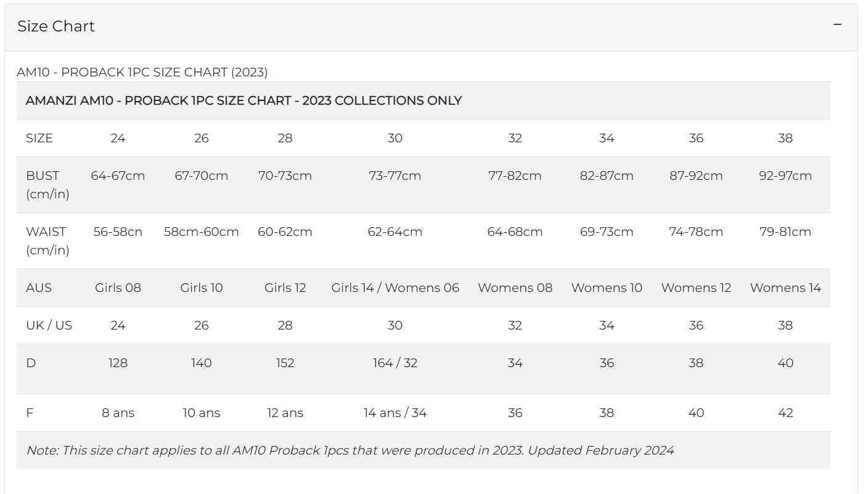The height and width of the screenshot is (494, 868).
Task: Click the italic note about Updated February 2024
Action: pyautogui.click(x=350, y=450)
